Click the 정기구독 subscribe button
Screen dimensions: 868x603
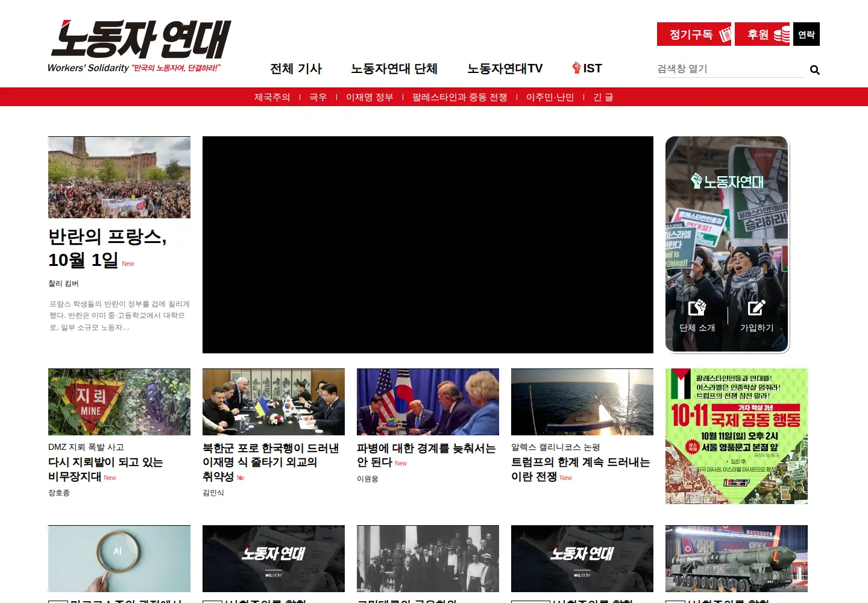694,34
